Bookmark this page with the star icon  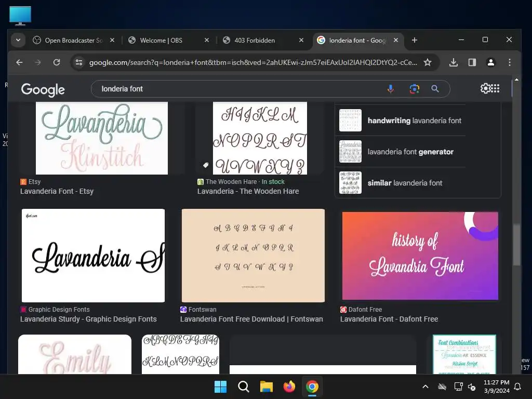(428, 62)
